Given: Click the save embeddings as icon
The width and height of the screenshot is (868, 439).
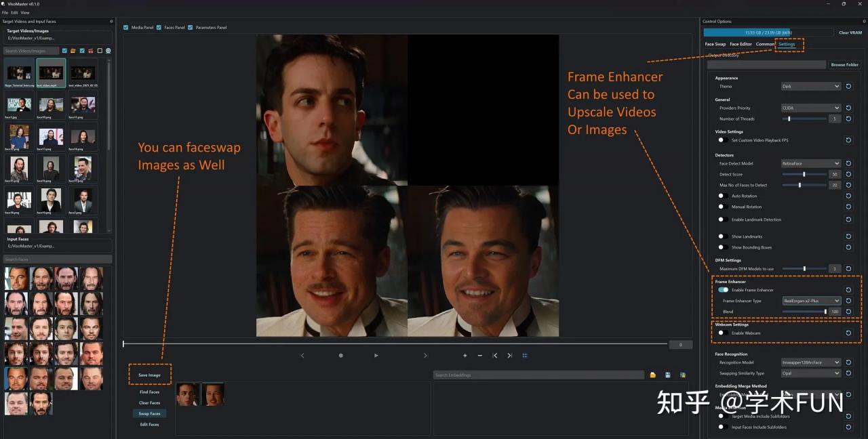Looking at the screenshot, I should coord(683,375).
